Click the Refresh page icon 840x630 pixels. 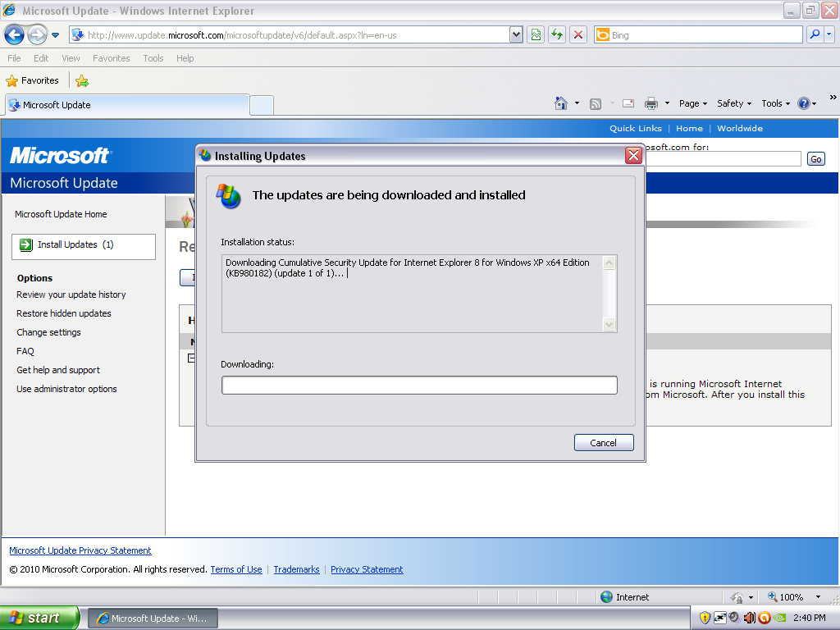click(557, 35)
